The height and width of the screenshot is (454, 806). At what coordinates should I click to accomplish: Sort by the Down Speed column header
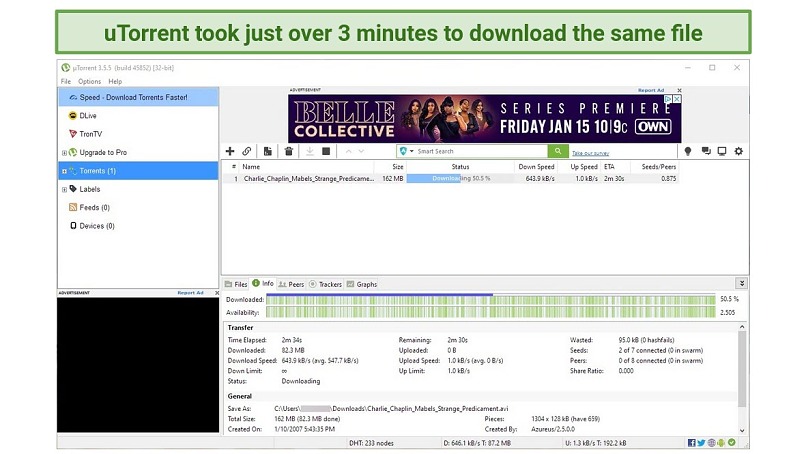pos(536,167)
